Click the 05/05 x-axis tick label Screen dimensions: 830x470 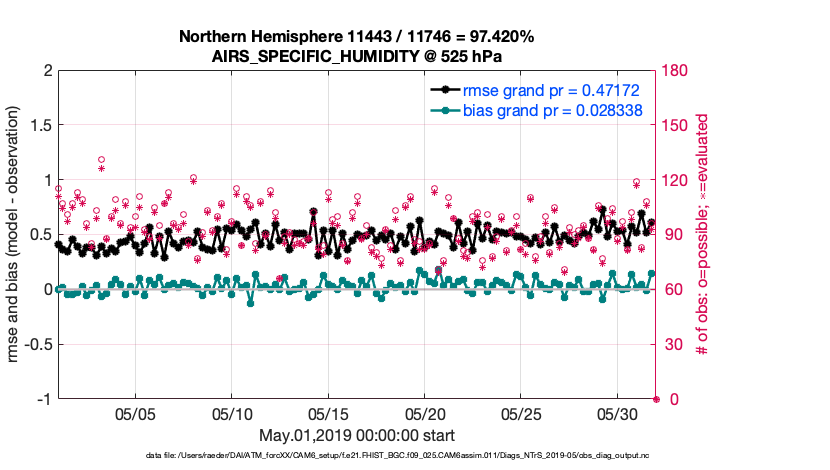[136, 414]
